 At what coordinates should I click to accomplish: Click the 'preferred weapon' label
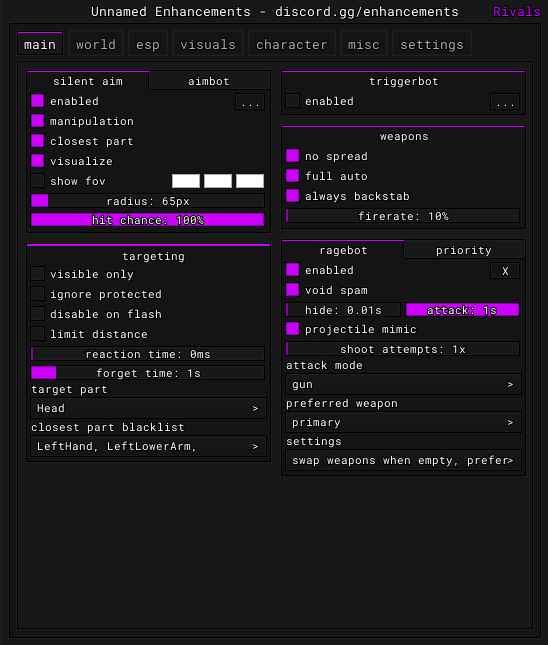point(342,403)
